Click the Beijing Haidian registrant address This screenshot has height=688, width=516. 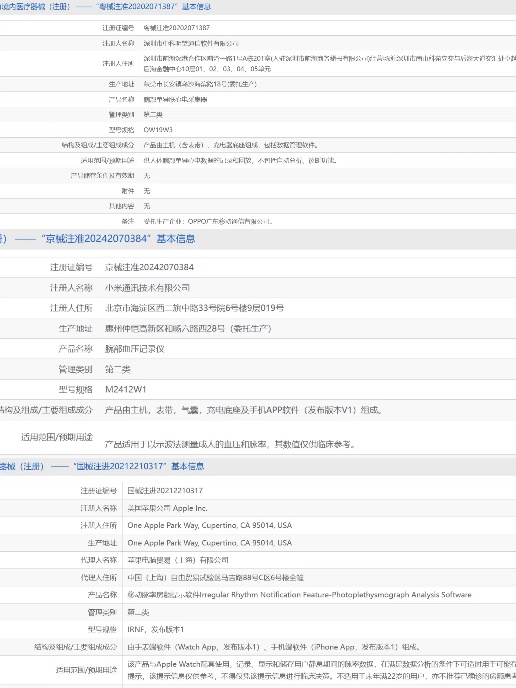pos(194,308)
